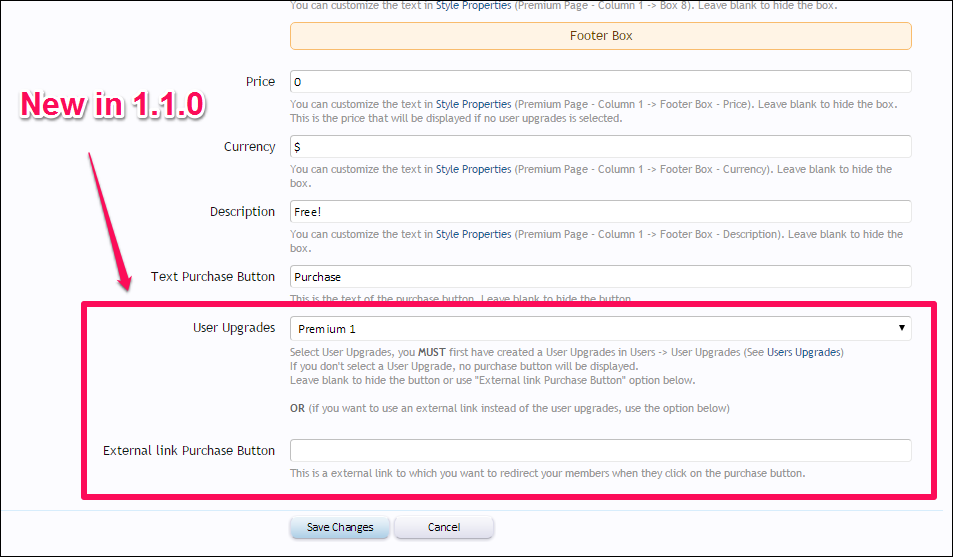
Task: Click the External link Purchase Button label
Action: [x=189, y=451]
